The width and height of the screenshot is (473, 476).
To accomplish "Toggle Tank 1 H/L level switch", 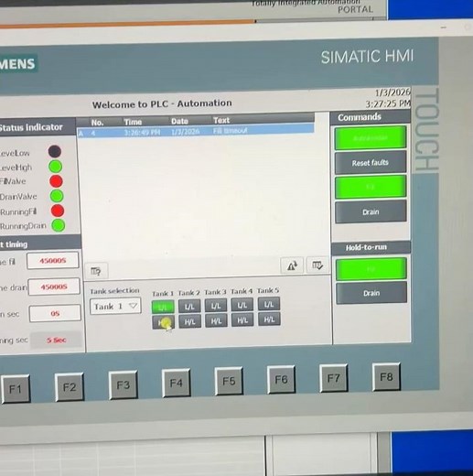I will [164, 322].
